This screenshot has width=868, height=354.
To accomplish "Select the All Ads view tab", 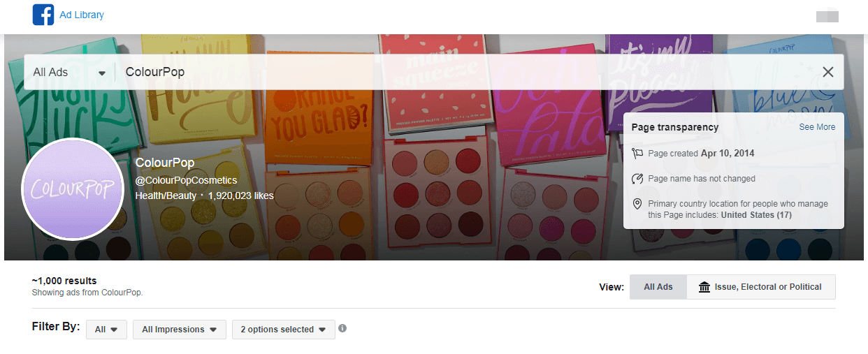I will tap(658, 287).
